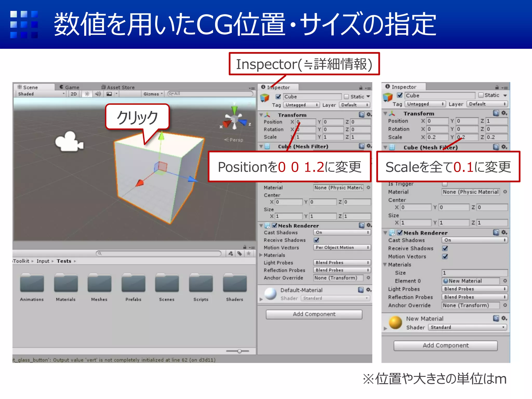The image size is (532, 399).
Task: Toggle Static checkbox in right Inspector
Action: tap(481, 95)
